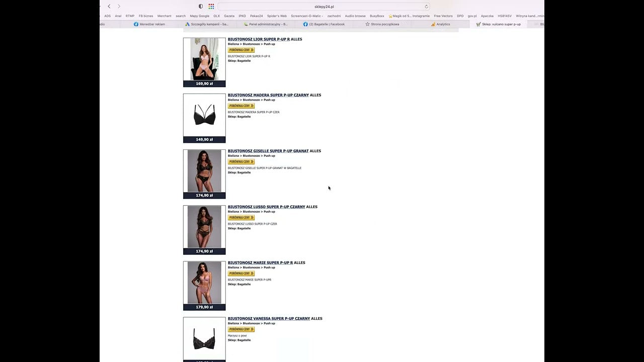This screenshot has width=644, height=362.
Task: Click Porównaj ceny for the MADERA product
Action: [x=241, y=106]
